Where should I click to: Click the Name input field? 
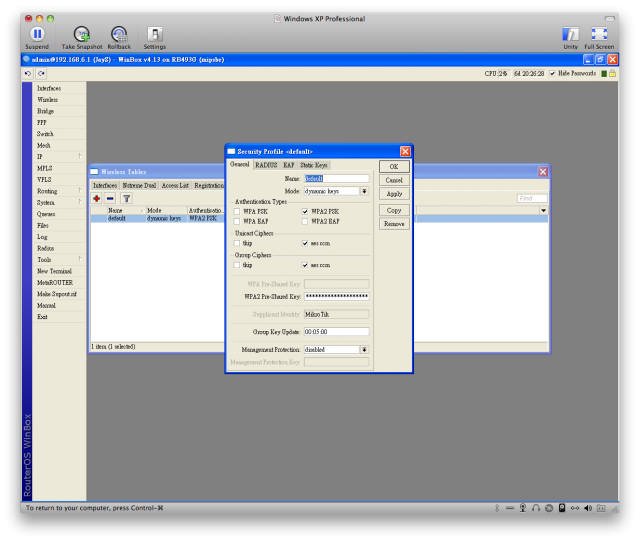point(336,179)
